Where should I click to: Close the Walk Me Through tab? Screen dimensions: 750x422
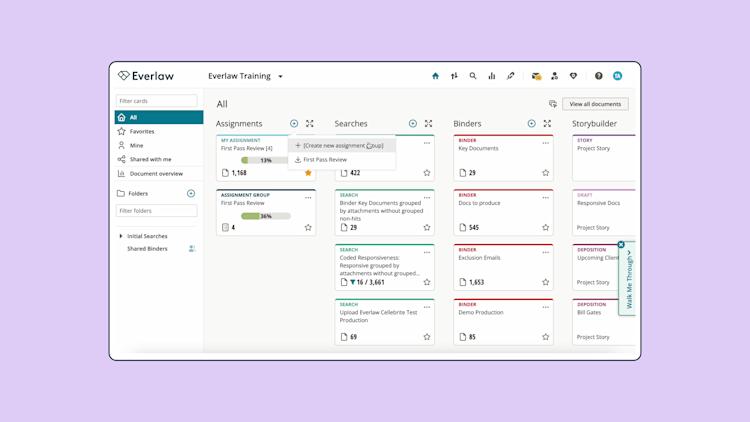(x=621, y=244)
